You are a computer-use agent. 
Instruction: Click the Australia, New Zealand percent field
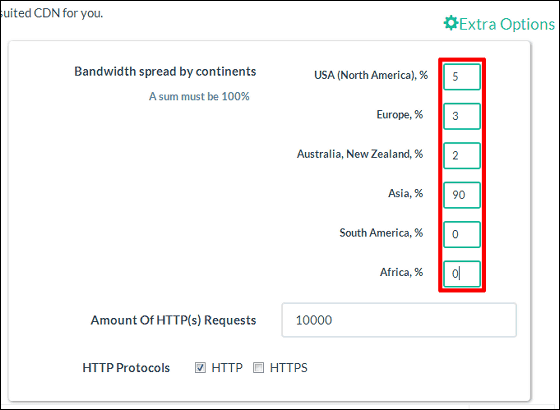click(x=462, y=156)
